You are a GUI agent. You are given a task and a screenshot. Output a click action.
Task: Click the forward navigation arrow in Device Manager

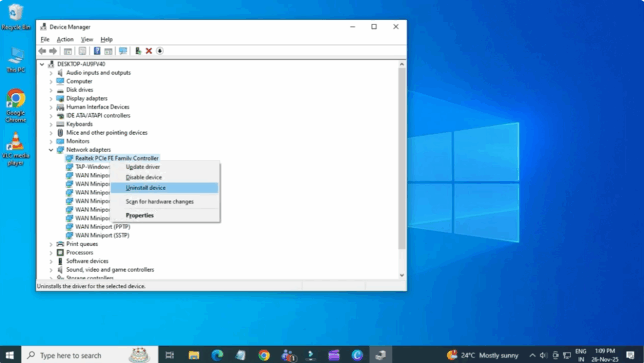point(54,51)
